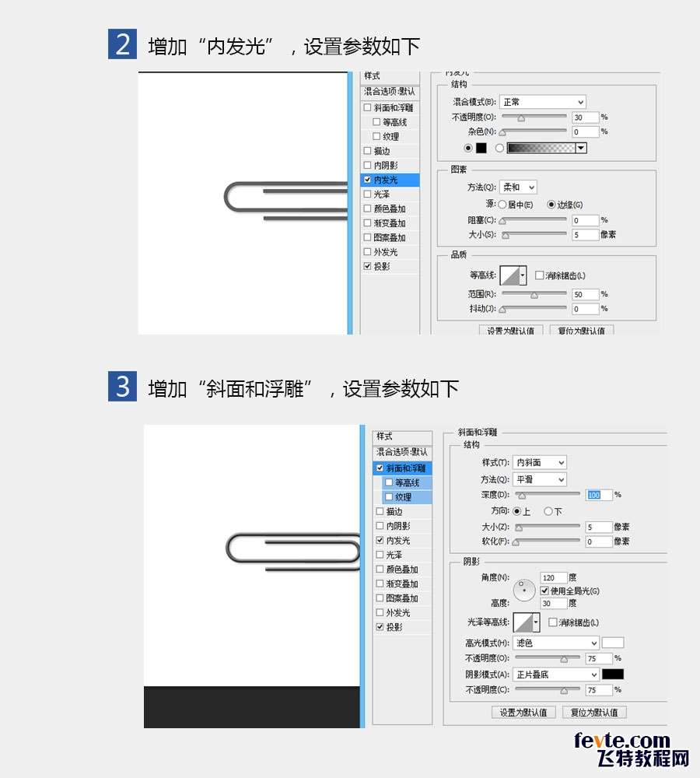The image size is (700, 778).
Task: Select the 居中 source radio button
Action: click(502, 205)
